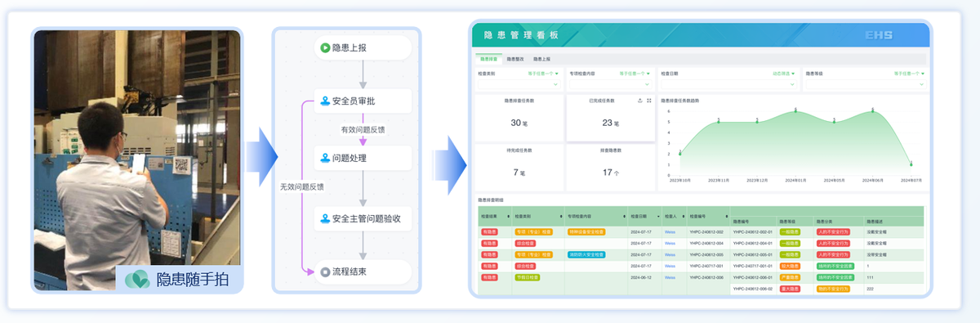Click cell YHPC-240612-005
Viewport: 980px width, 323px height.
[707, 254]
